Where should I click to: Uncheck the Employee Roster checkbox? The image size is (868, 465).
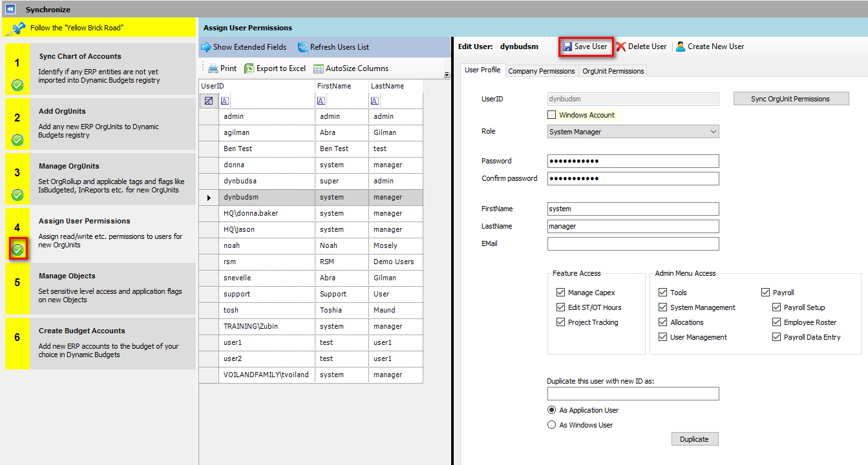click(x=776, y=322)
